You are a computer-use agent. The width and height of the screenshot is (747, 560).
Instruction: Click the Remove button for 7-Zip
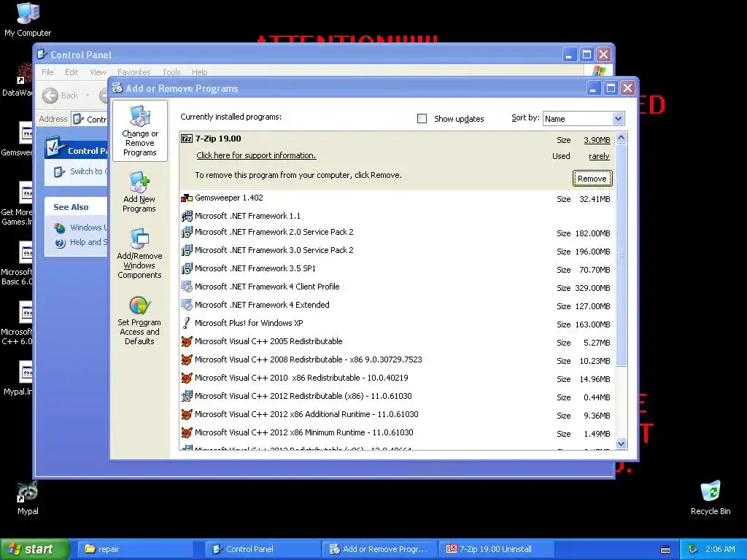click(592, 179)
